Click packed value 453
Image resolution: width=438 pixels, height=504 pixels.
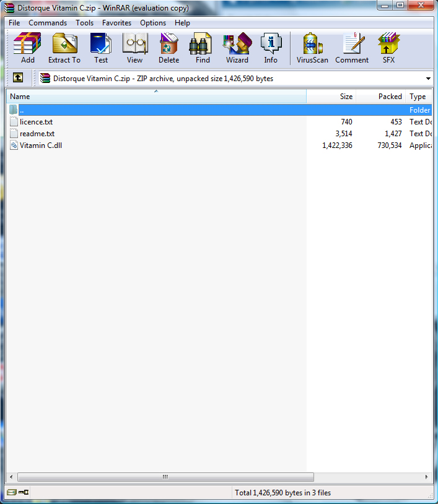pyautogui.click(x=396, y=122)
